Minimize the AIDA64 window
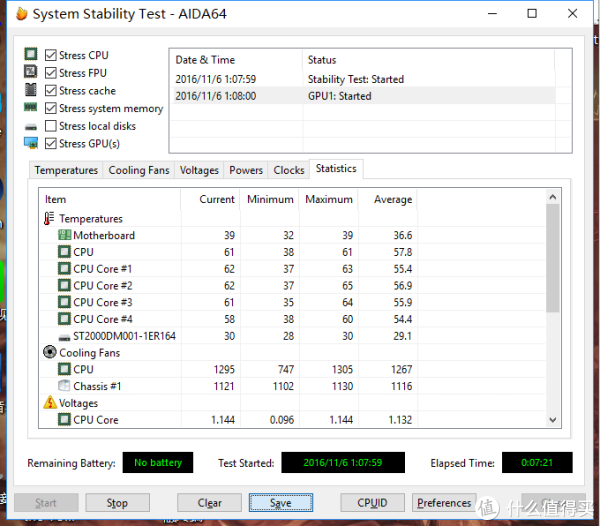The image size is (600, 526). click(x=492, y=14)
